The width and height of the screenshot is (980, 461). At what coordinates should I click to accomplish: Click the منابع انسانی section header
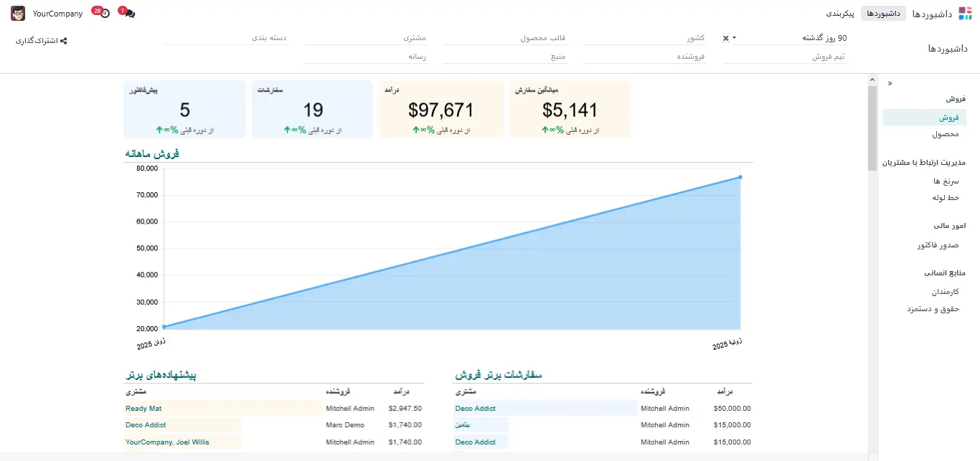point(945,273)
